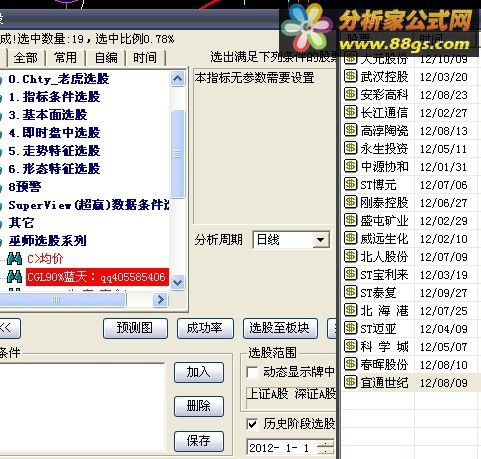
Task: Click the stock icon beside ST宝利来
Action: (x=350, y=274)
